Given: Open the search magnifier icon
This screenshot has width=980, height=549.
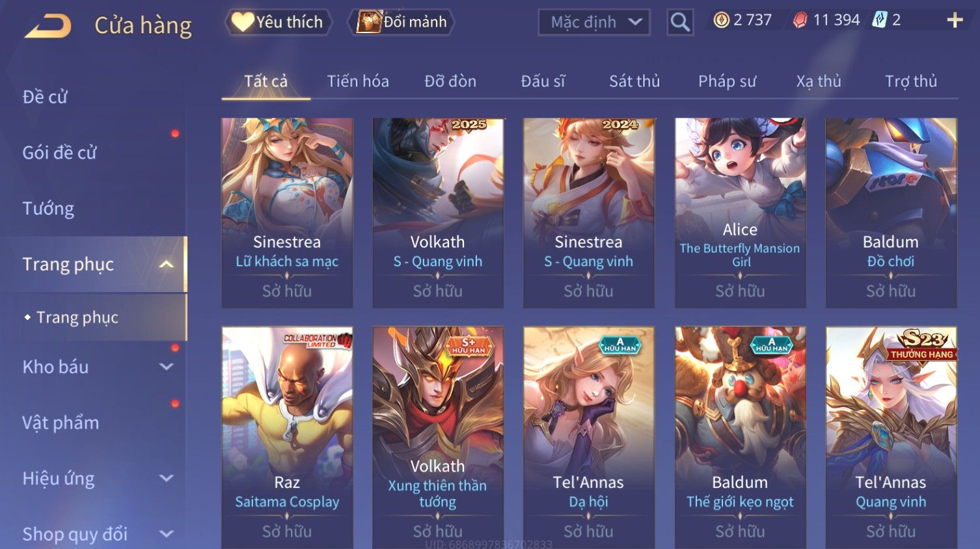Looking at the screenshot, I should 680,22.
